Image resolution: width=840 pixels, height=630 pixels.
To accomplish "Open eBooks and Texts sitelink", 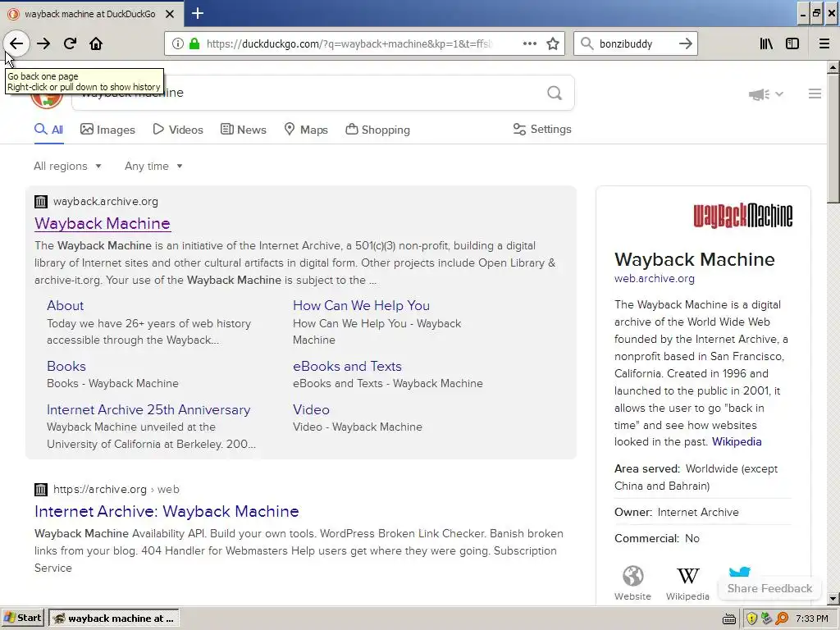I will coord(347,366).
